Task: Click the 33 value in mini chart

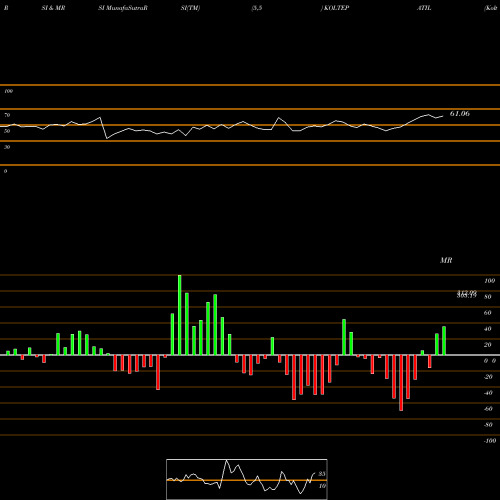Action: point(322,474)
